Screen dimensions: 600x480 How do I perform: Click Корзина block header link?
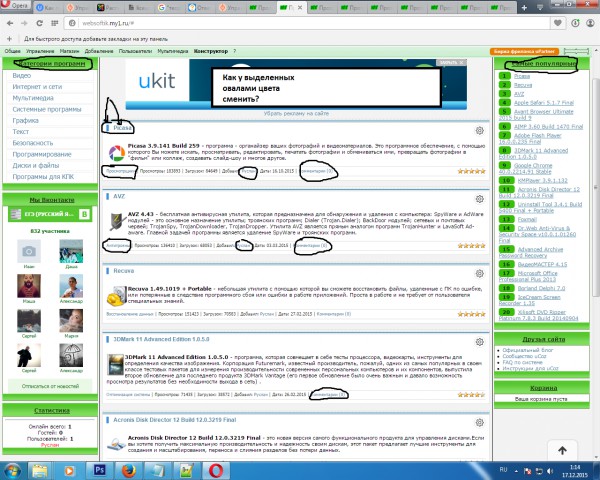coord(543,388)
